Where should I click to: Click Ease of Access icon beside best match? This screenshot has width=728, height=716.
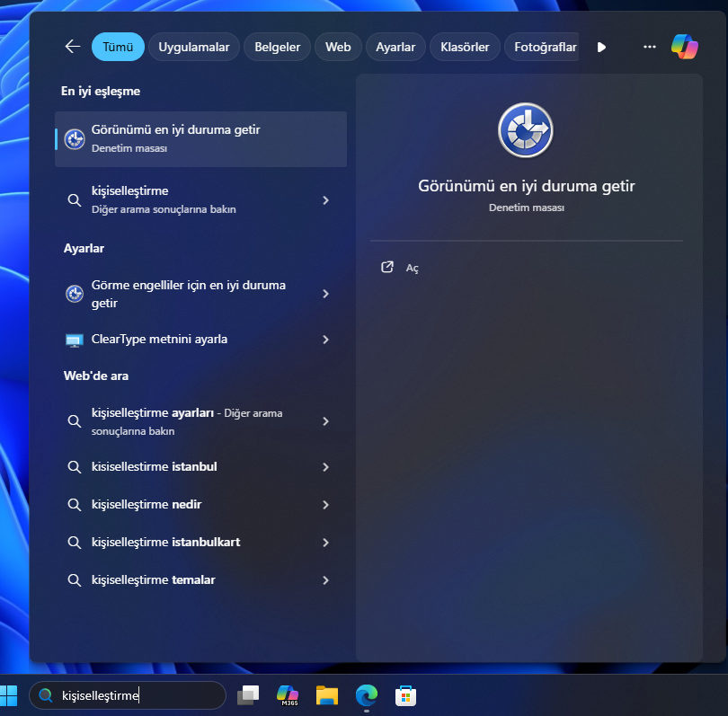click(75, 138)
